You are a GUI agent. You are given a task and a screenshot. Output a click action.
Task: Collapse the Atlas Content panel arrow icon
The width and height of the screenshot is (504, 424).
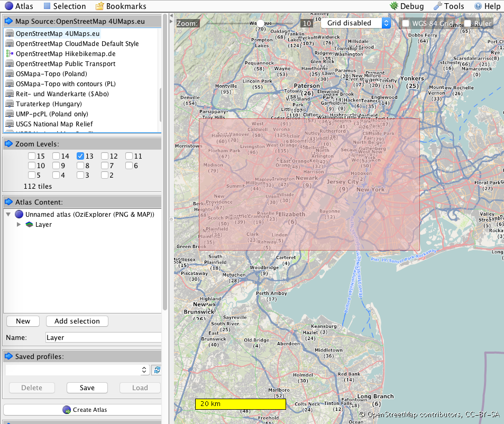pyautogui.click(x=8, y=202)
